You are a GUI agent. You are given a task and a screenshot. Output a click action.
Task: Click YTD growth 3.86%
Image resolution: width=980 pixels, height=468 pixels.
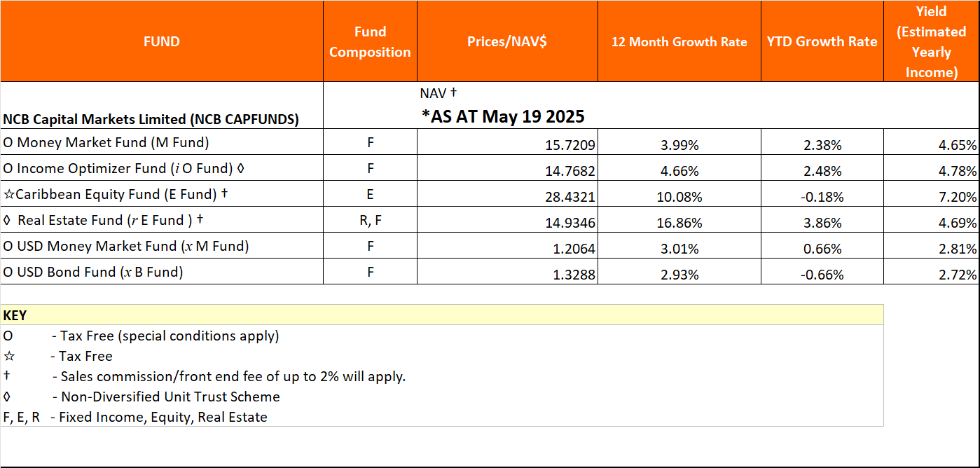(822, 223)
